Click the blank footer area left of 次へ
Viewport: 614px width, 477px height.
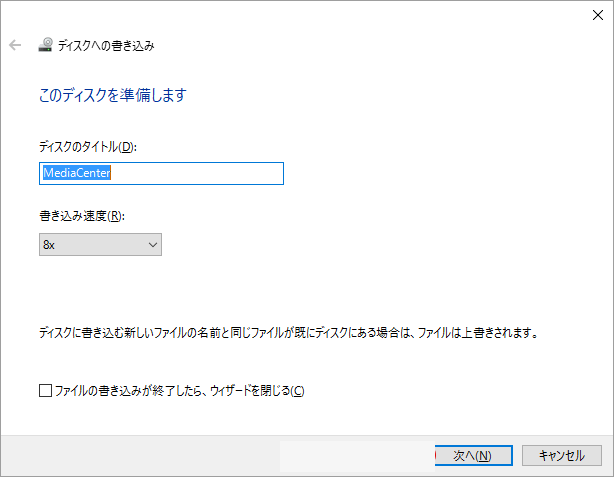(x=200, y=455)
